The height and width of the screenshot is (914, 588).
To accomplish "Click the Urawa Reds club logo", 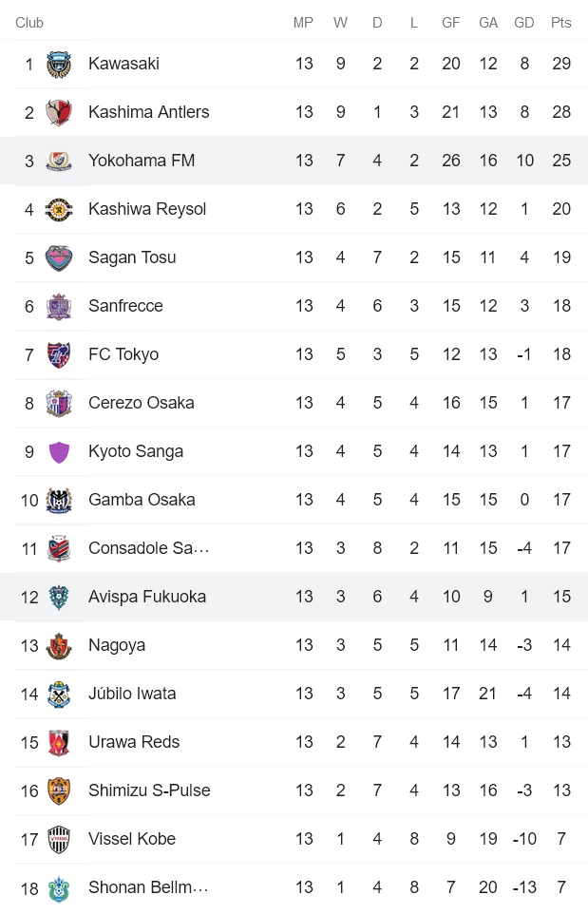I will click(x=60, y=742).
